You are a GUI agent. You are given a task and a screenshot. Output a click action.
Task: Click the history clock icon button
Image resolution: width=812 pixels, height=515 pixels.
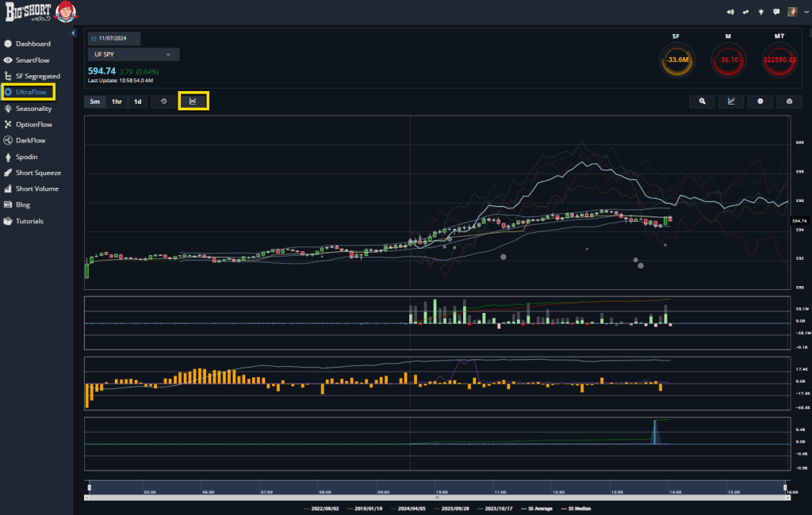164,101
